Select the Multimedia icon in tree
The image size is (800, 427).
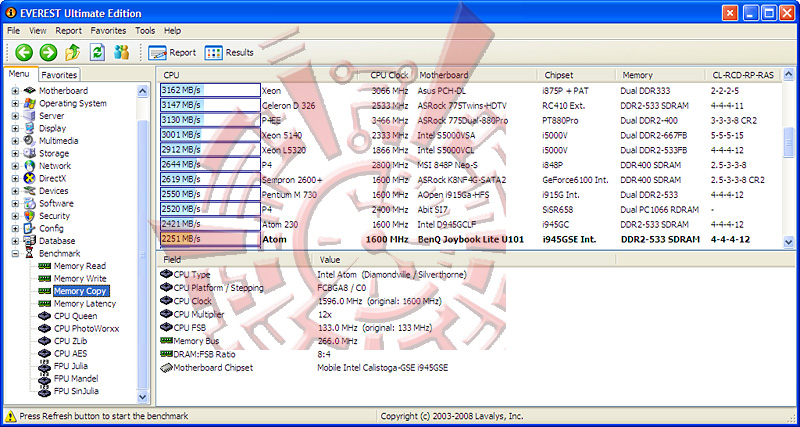pyautogui.click(x=30, y=141)
